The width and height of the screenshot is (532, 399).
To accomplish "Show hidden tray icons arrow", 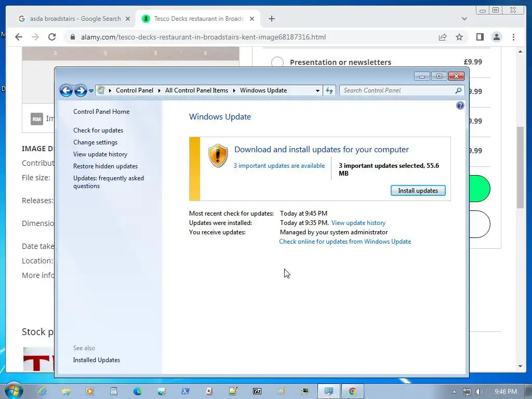I will point(454,392).
